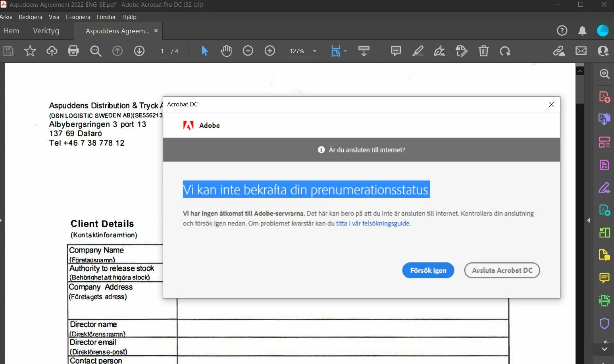
Task: Open the Fönster menu
Action: click(x=106, y=17)
